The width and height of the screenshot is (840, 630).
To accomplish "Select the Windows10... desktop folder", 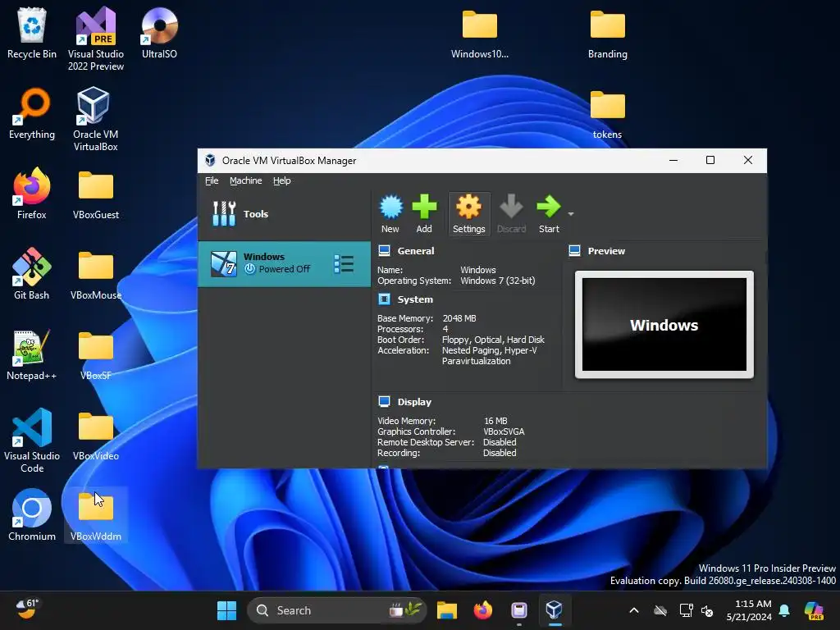I will (479, 33).
